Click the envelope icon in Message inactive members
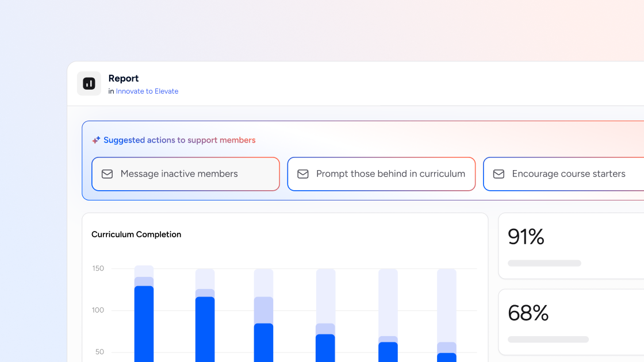 107,174
